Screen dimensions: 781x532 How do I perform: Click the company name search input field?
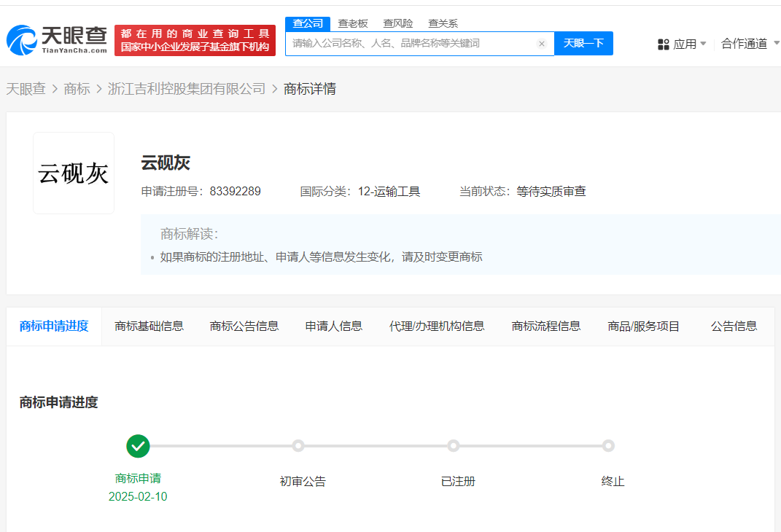412,44
